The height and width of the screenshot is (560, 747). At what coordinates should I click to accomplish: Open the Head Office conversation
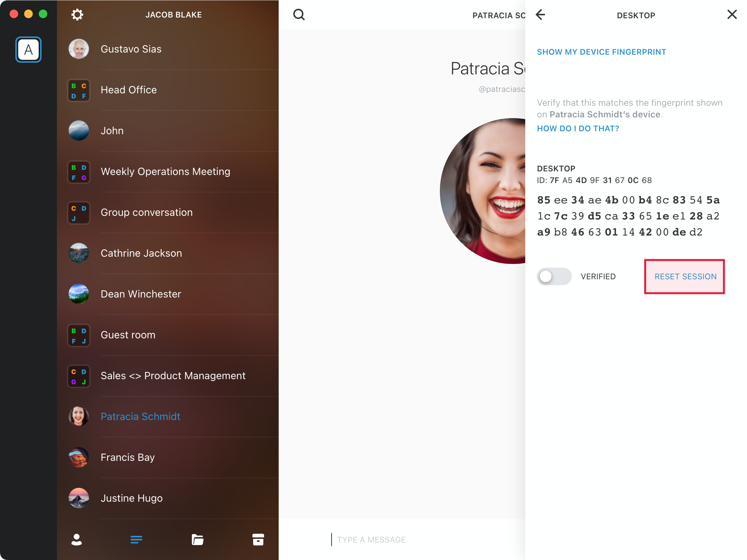(x=129, y=90)
